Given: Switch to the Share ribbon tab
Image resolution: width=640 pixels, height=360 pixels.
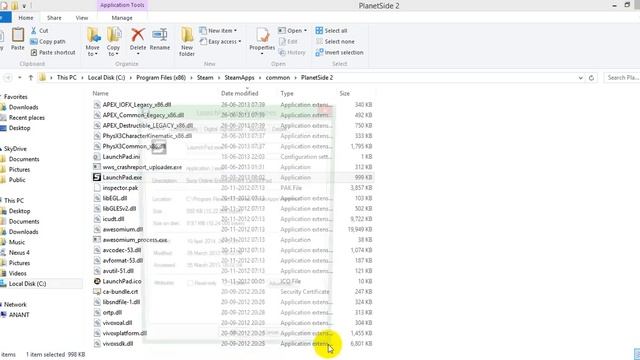Looking at the screenshot, I should 54,18.
